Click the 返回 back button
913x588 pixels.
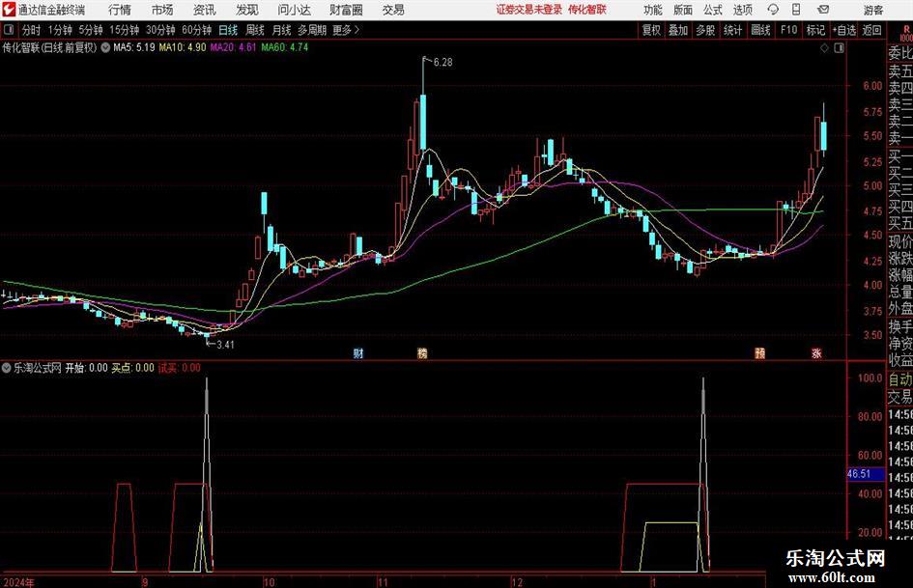click(x=872, y=30)
